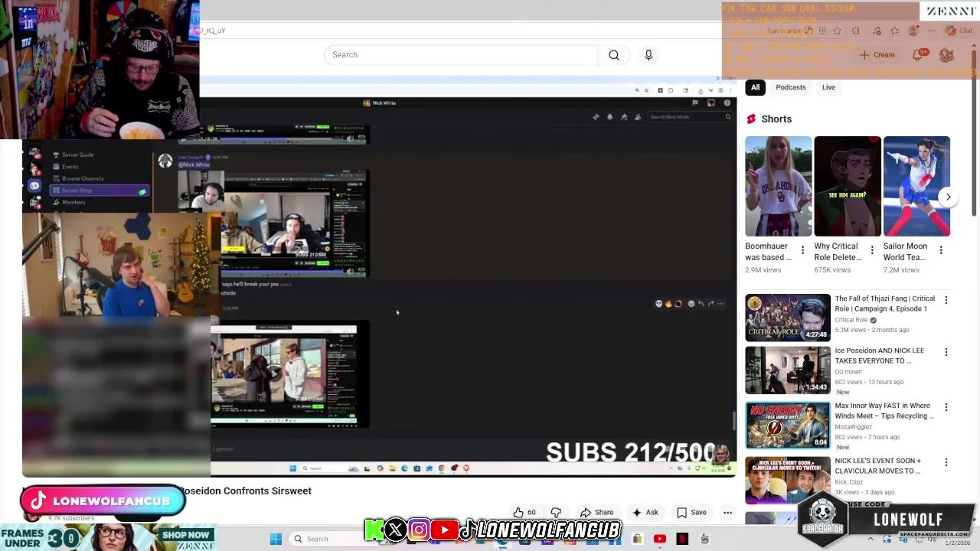Viewport: 980px width, 551px height.
Task: Click the date 1/2/2026 in the taskbar clock
Action: click(x=957, y=543)
